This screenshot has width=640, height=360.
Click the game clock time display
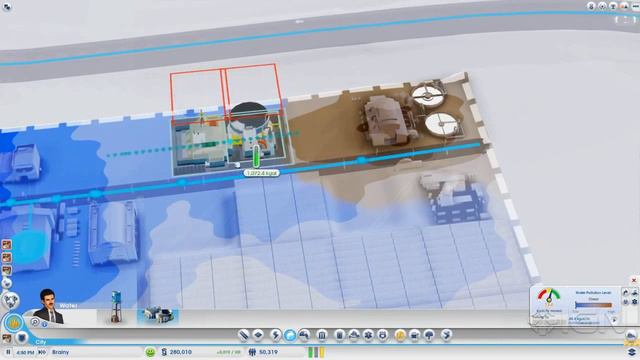click(x=25, y=352)
